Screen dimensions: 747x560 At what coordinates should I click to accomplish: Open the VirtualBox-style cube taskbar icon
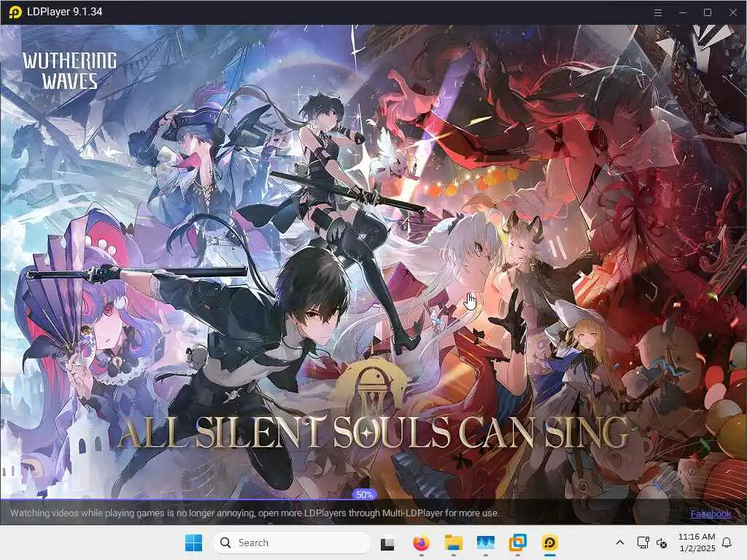click(517, 542)
